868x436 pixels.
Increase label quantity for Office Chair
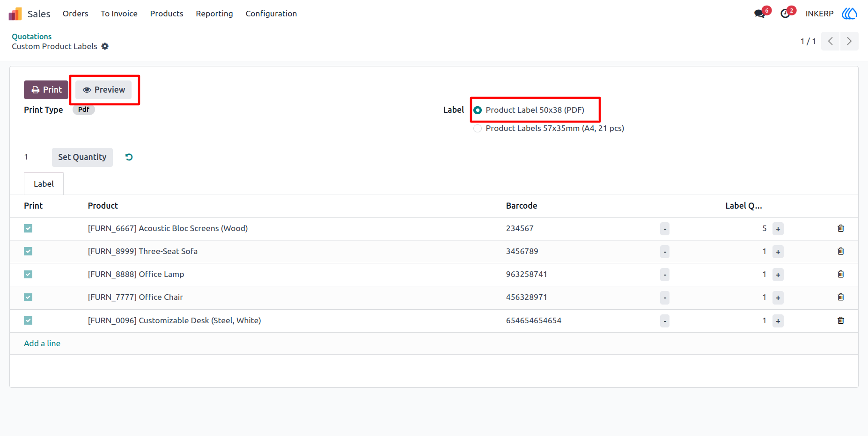pos(778,298)
